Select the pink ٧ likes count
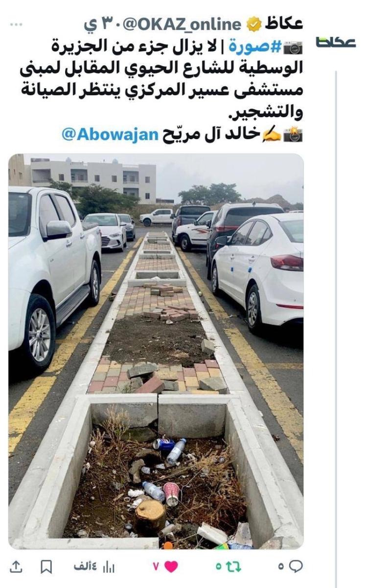The height and width of the screenshot is (588, 369). click(156, 566)
